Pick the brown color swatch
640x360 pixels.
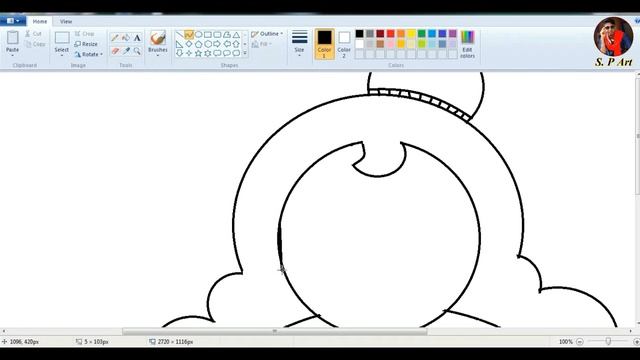pos(380,44)
